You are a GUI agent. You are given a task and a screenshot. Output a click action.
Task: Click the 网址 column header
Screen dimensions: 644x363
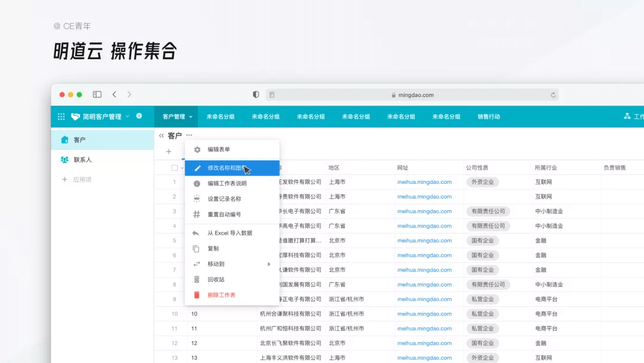[x=402, y=168]
